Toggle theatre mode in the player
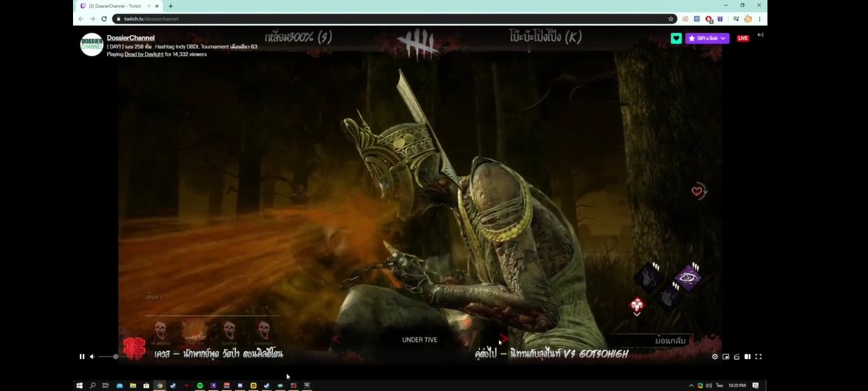Viewport: 868px width, 391px height. point(747,356)
